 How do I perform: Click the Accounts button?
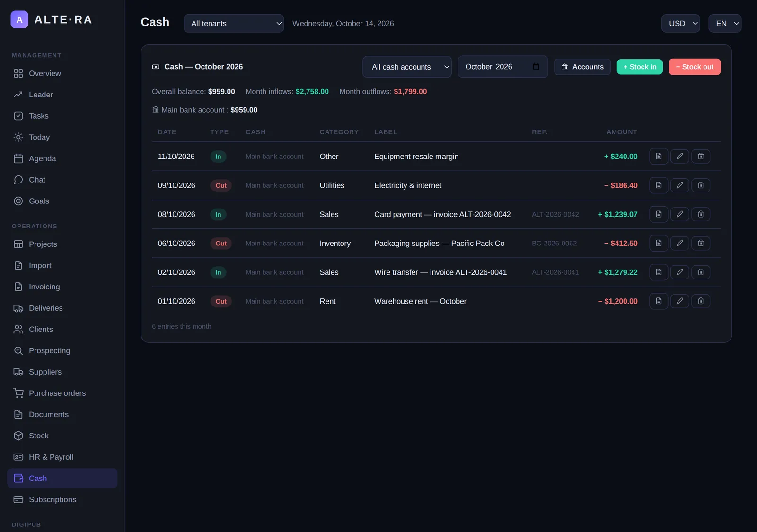click(x=582, y=67)
